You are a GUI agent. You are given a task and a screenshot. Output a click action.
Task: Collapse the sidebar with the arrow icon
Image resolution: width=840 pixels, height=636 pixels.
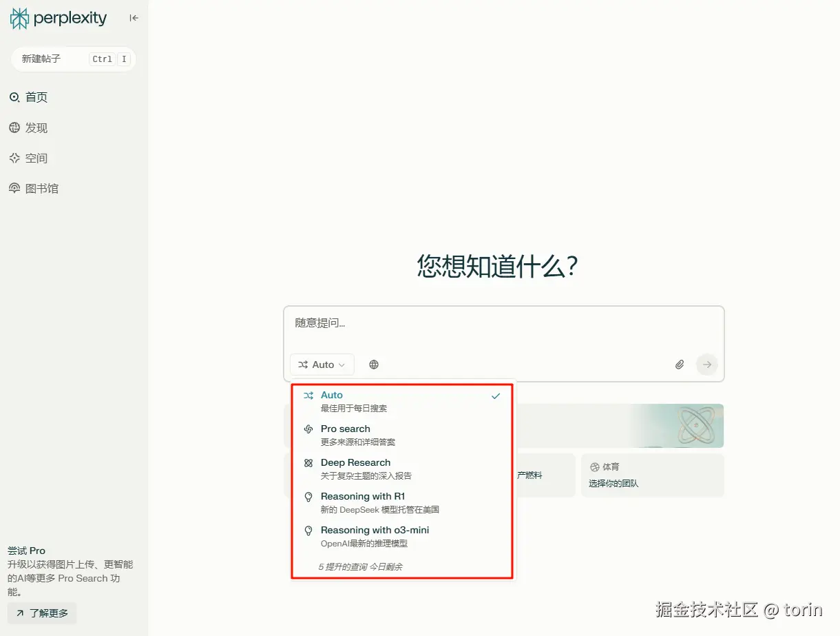pyautogui.click(x=134, y=18)
